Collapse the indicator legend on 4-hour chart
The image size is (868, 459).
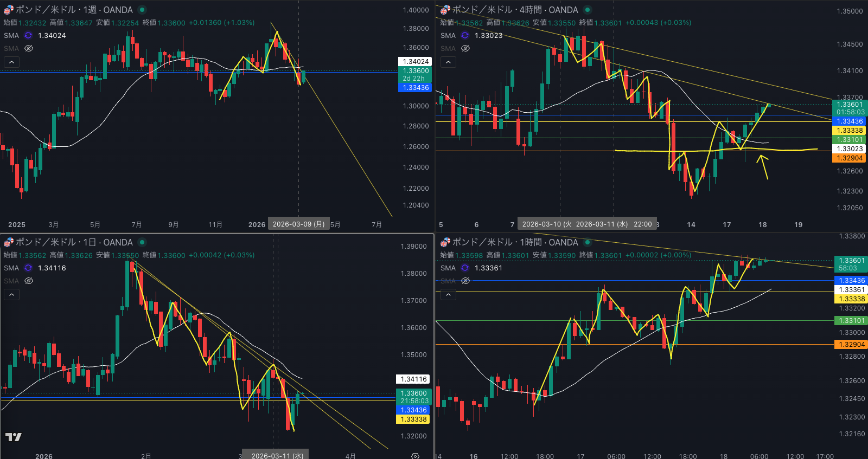(448, 62)
